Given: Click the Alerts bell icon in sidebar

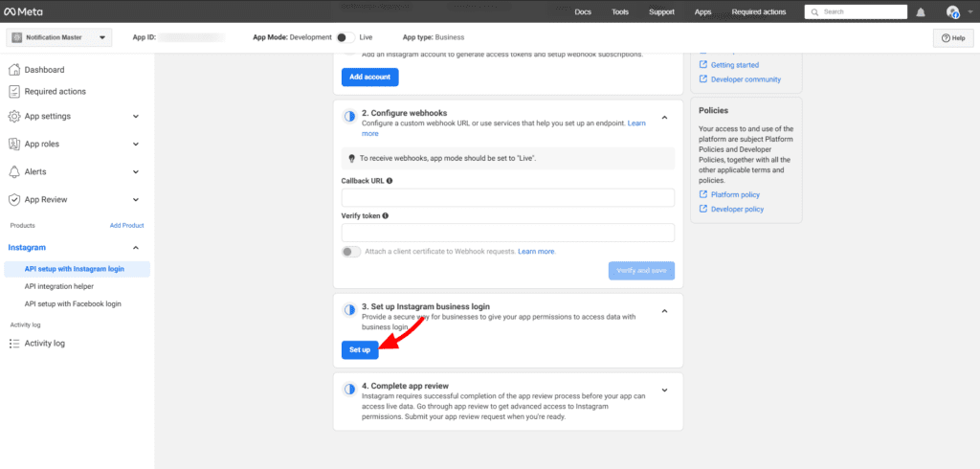Looking at the screenshot, I should tap(14, 171).
